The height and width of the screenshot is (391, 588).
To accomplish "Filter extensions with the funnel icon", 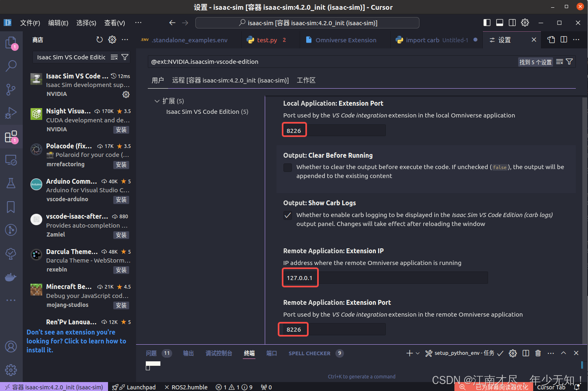I will click(x=125, y=57).
